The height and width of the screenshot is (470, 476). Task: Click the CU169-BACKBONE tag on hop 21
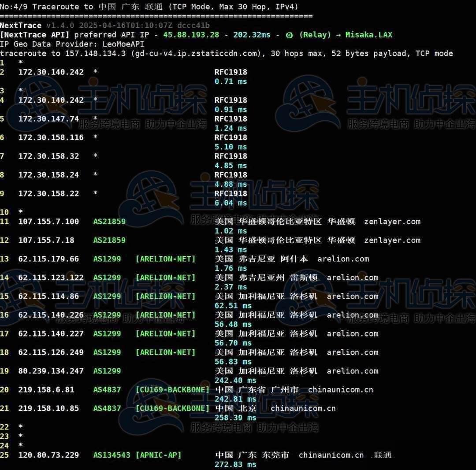click(172, 408)
